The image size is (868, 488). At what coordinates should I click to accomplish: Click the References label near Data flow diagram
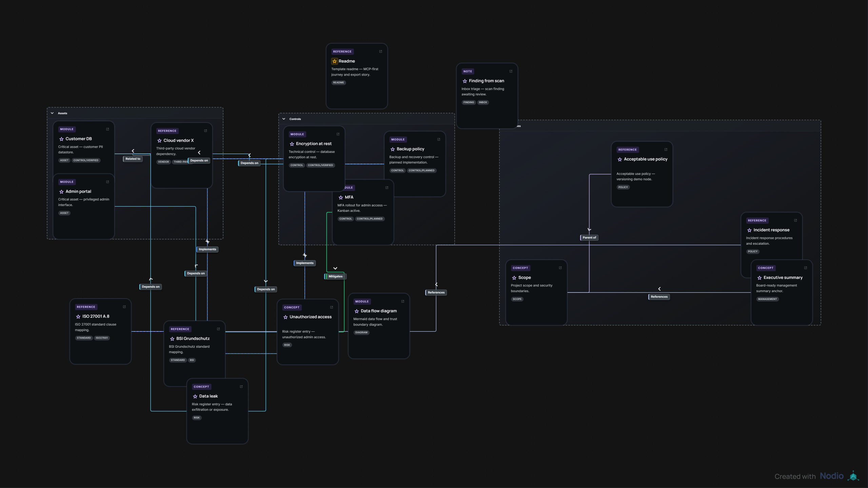click(x=436, y=292)
